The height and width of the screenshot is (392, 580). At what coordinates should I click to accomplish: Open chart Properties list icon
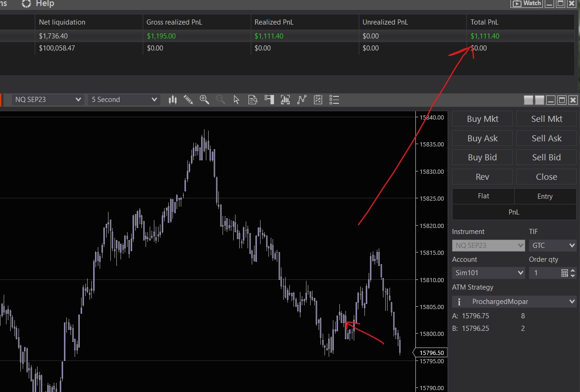[334, 100]
